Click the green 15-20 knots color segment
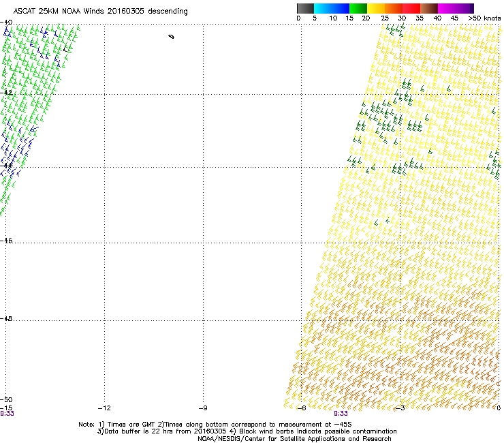This screenshot has width=504, height=443. tap(358, 8)
